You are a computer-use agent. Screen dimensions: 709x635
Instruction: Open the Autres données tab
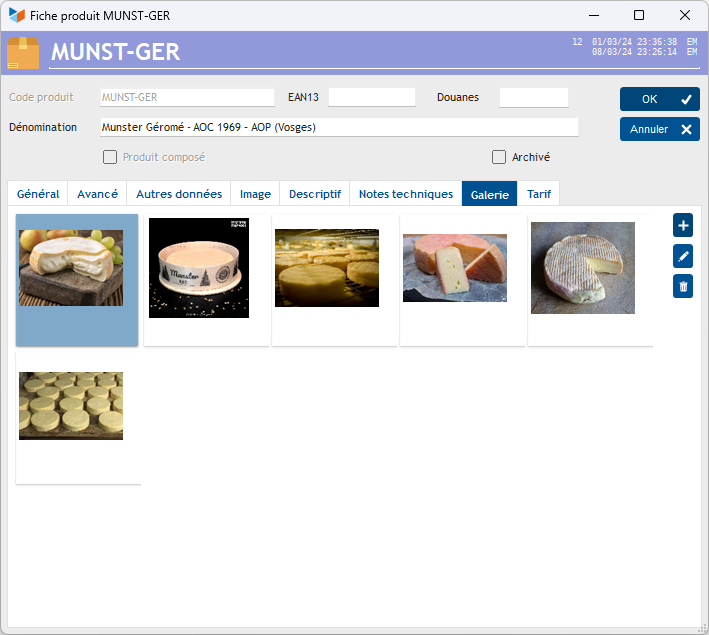tap(179, 194)
